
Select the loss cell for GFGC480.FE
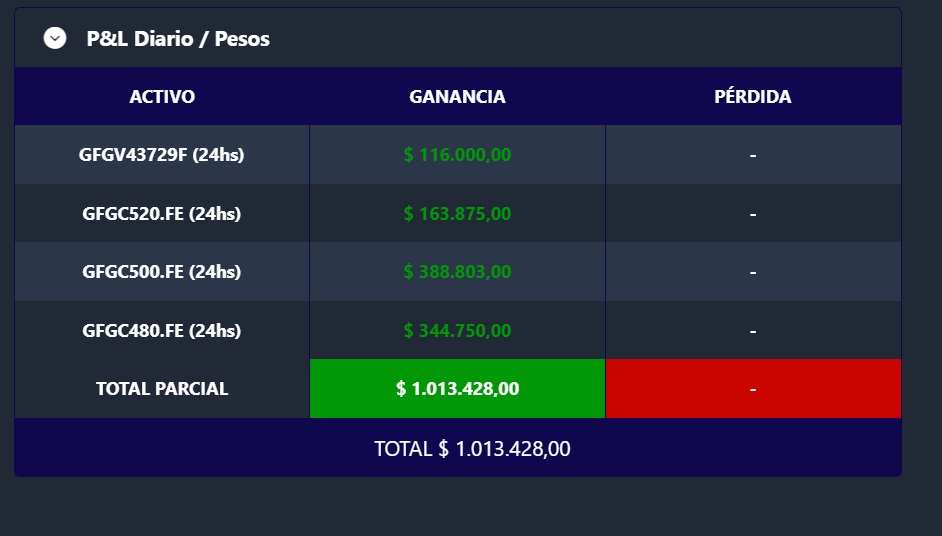pos(752,330)
